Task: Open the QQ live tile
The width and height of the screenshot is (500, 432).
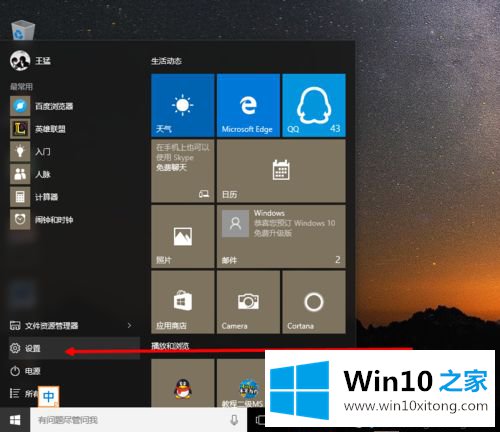Action: [314, 105]
